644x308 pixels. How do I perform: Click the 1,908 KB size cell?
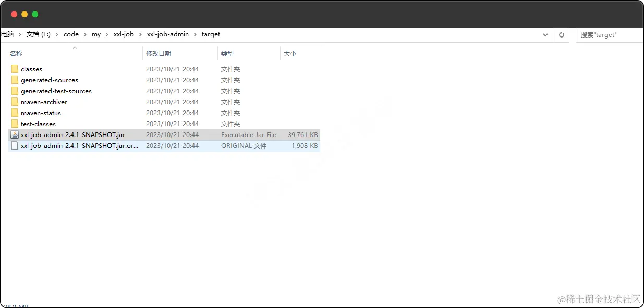coord(305,145)
